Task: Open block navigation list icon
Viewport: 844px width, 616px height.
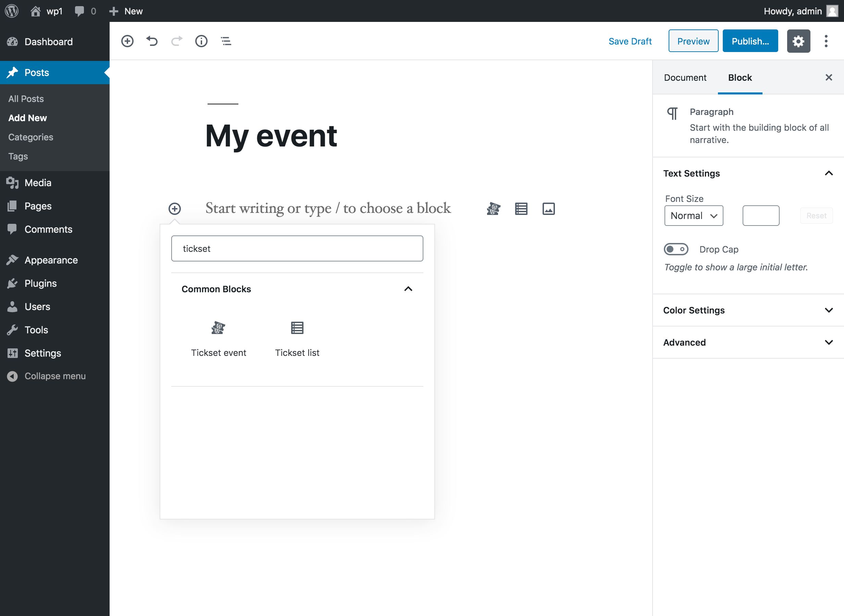Action: [x=226, y=41]
